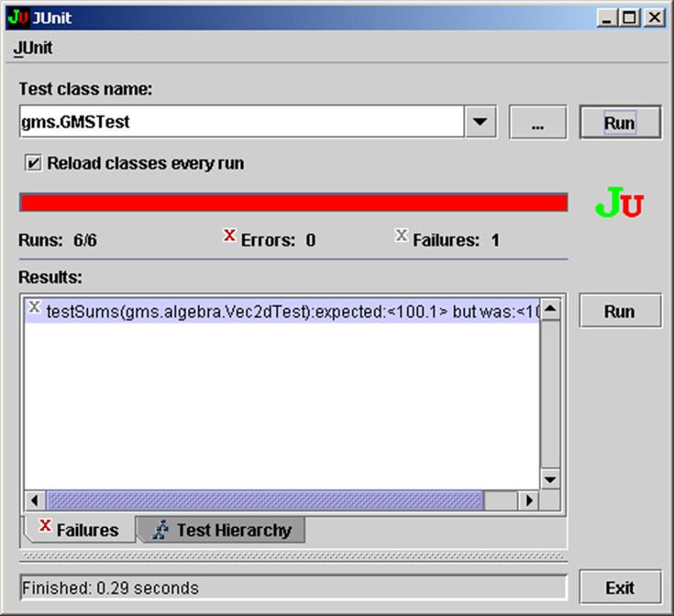Click the red X Errors icon
Image resolution: width=674 pixels, height=616 pixels.
point(229,236)
